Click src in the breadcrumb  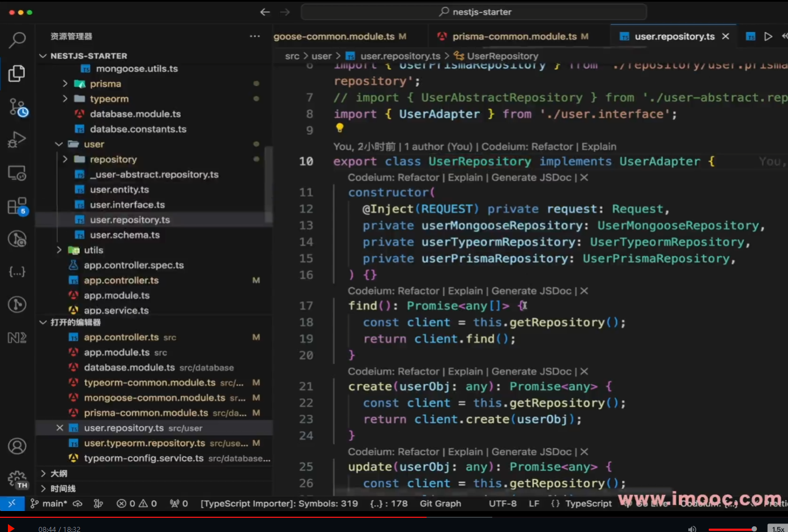(292, 56)
